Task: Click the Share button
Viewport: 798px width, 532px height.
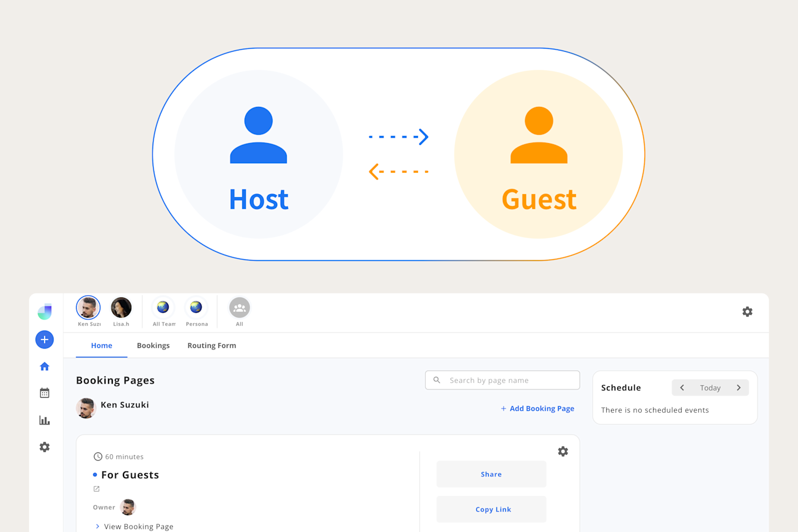Action: pyautogui.click(x=491, y=474)
